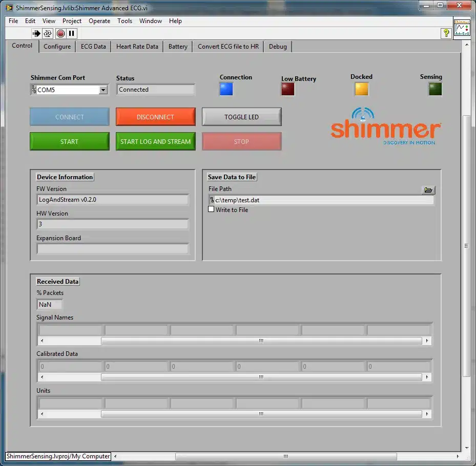Screen dimensions: 476x466
Task: Switch to the Debug tab
Action: point(278,47)
